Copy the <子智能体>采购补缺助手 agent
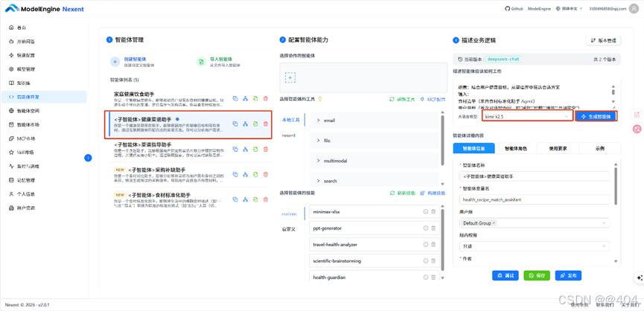644x311 pixels. pyautogui.click(x=235, y=174)
